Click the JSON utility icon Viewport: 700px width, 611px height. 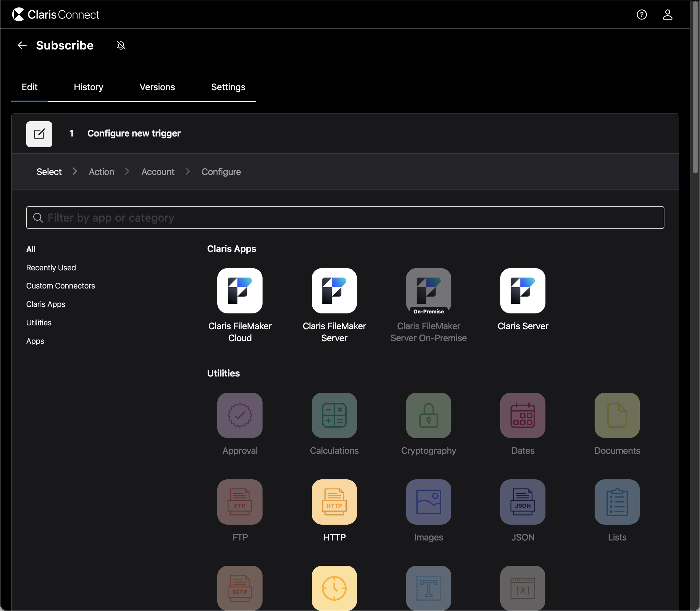(522, 502)
